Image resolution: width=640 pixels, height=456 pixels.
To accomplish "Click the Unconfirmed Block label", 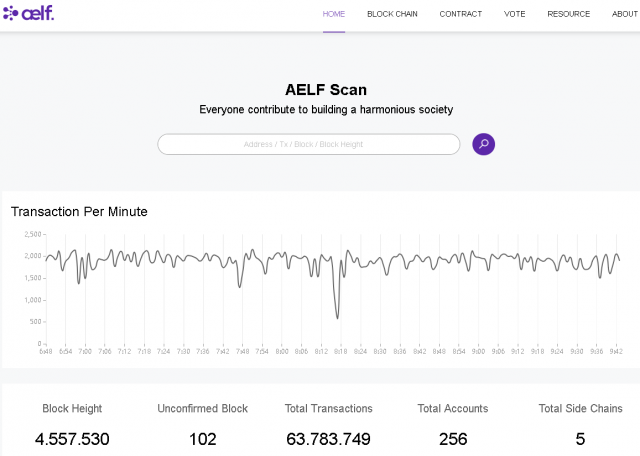I will coord(202,408).
